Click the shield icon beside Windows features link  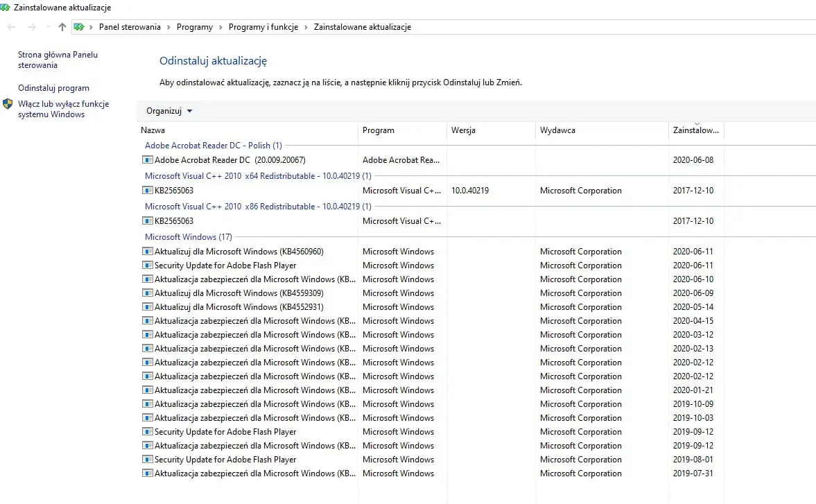click(8, 103)
